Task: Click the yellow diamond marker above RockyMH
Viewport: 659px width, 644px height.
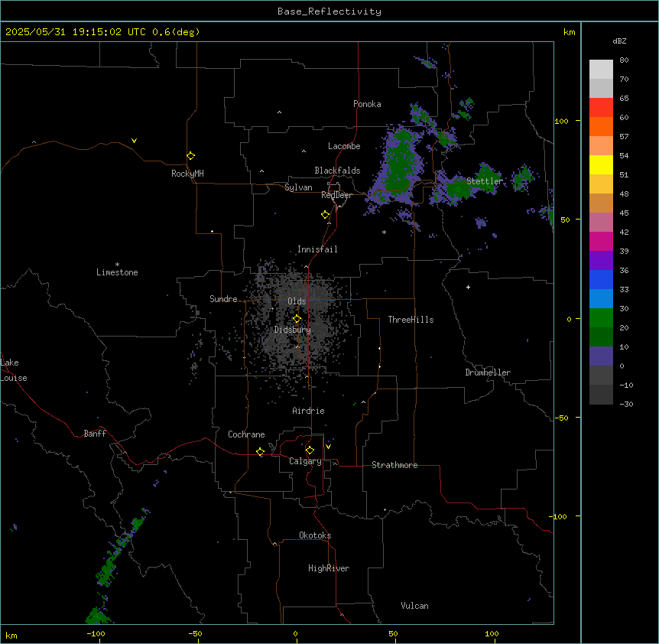Action: tap(190, 156)
